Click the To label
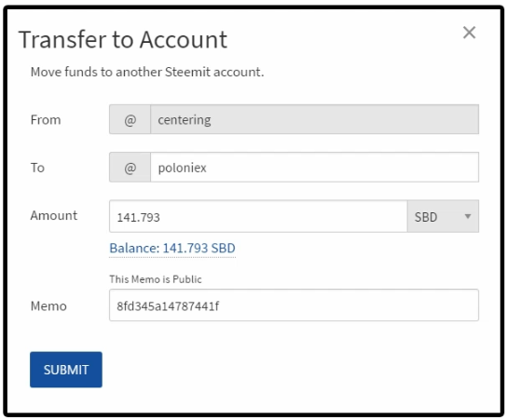Screen dimensions: 507x420 coord(37,168)
